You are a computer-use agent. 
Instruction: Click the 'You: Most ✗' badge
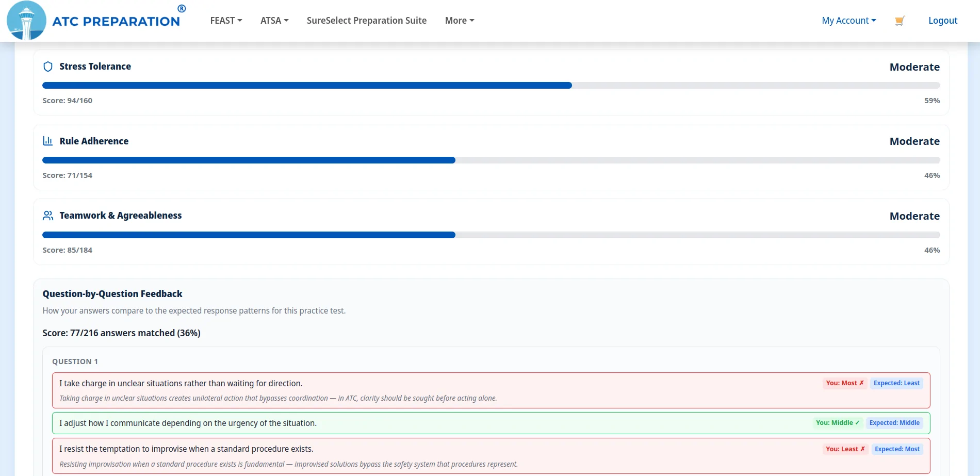tap(845, 383)
